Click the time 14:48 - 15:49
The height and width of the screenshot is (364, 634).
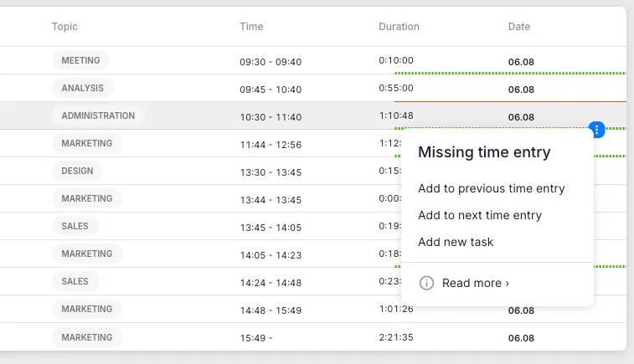[271, 310]
